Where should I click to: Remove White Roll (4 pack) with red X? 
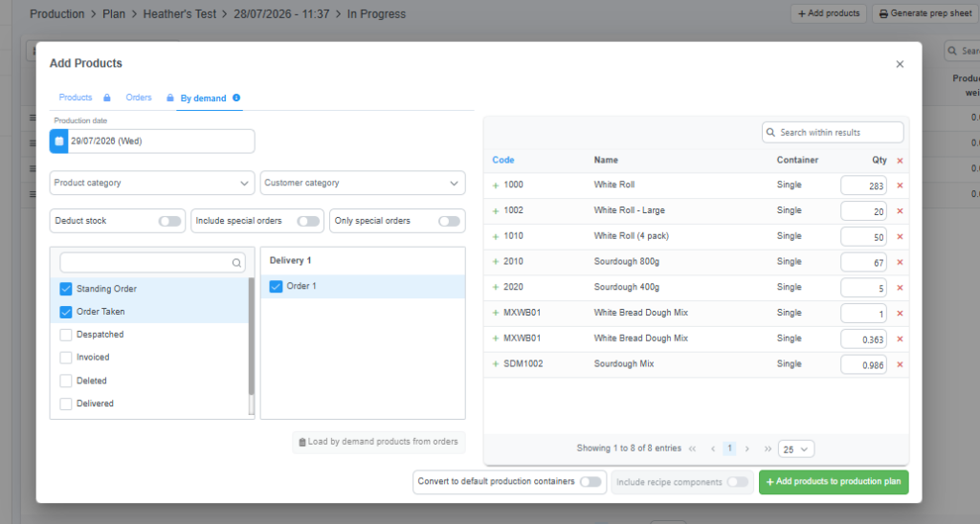[900, 237]
